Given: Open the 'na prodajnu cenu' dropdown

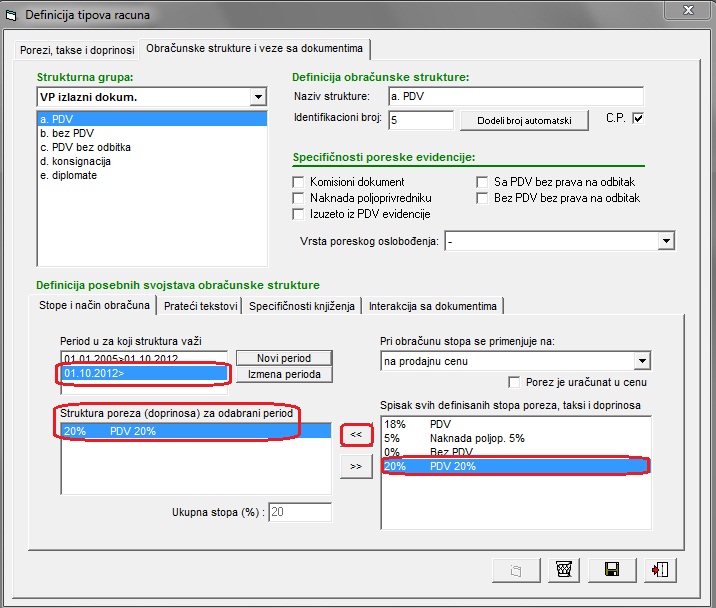Looking at the screenshot, I should pyautogui.click(x=642, y=361).
